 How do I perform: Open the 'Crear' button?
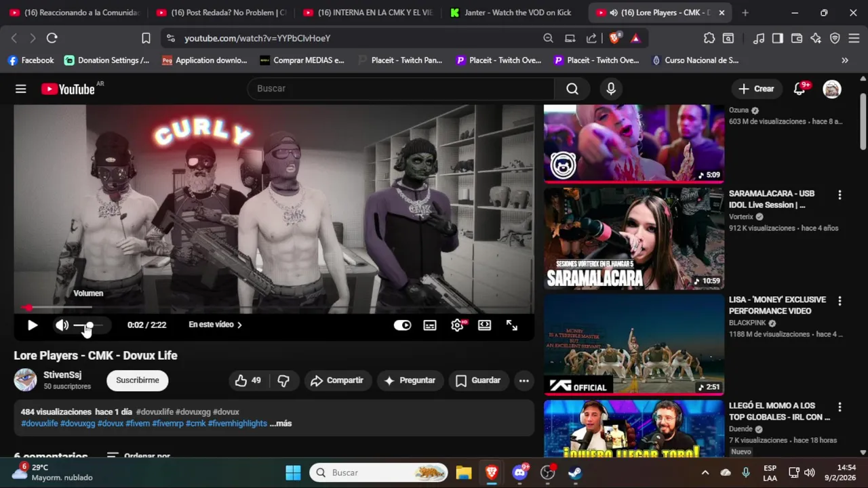[756, 89]
